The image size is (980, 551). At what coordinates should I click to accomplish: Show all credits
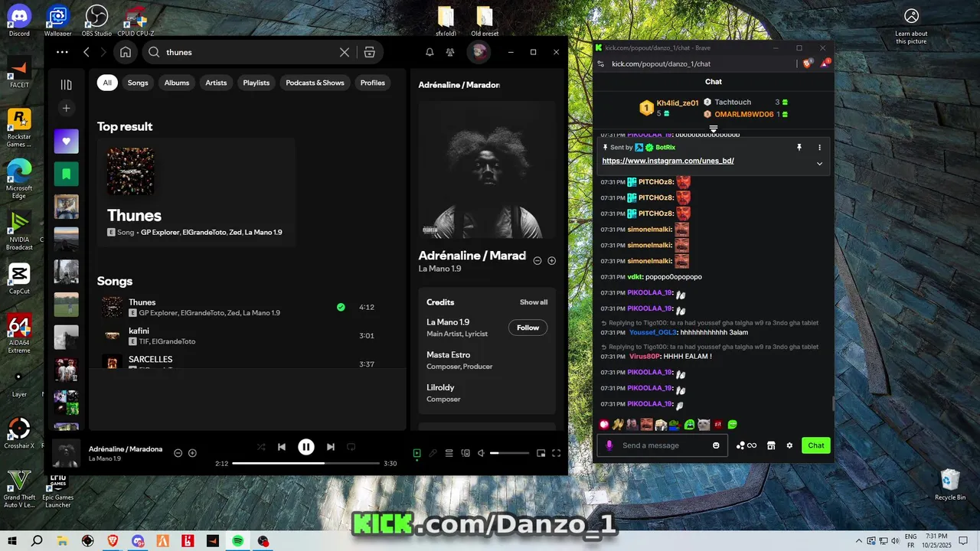(534, 302)
